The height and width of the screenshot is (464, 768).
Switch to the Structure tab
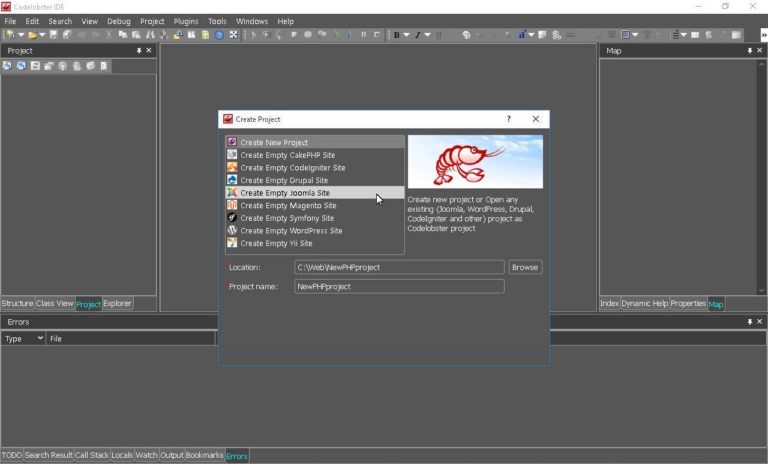[17, 303]
